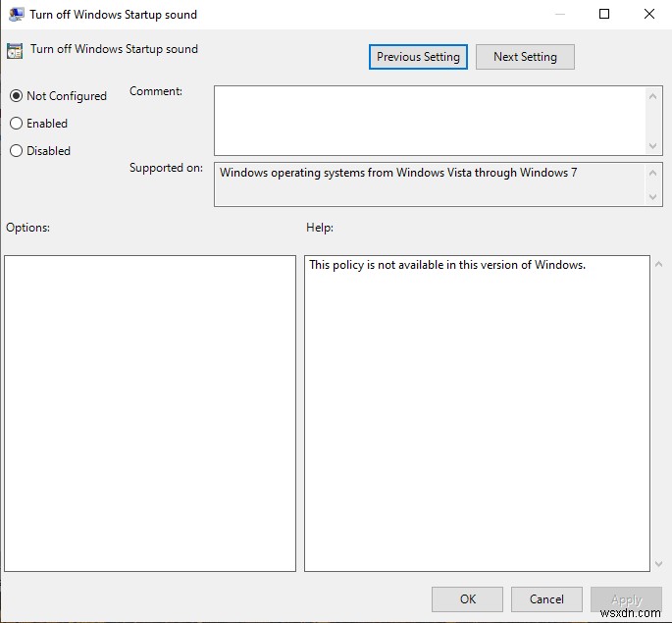The image size is (672, 623).
Task: Click the empty Options pane
Action: [x=150, y=413]
